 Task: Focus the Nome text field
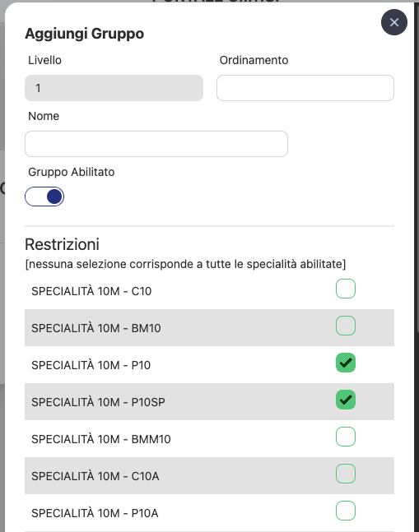[x=156, y=144]
